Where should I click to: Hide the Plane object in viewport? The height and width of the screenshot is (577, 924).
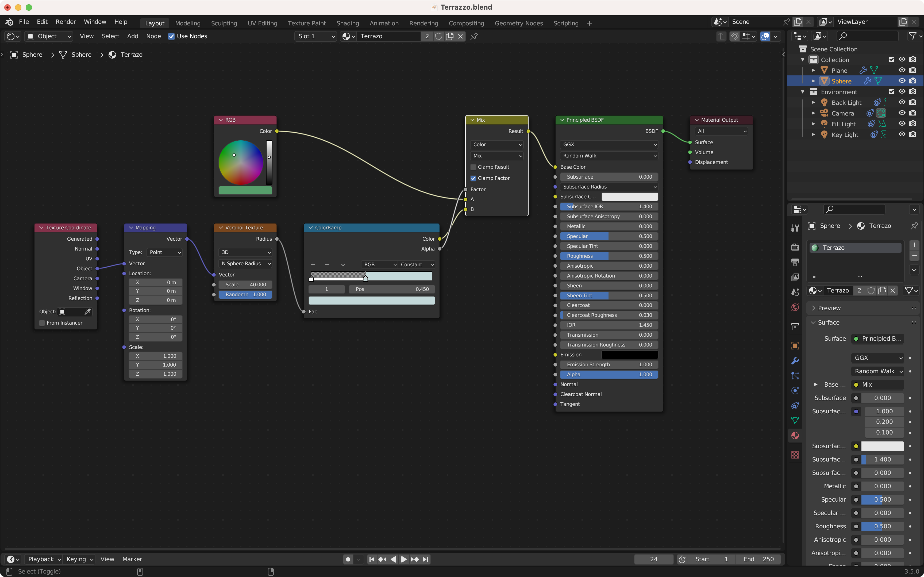coord(902,70)
